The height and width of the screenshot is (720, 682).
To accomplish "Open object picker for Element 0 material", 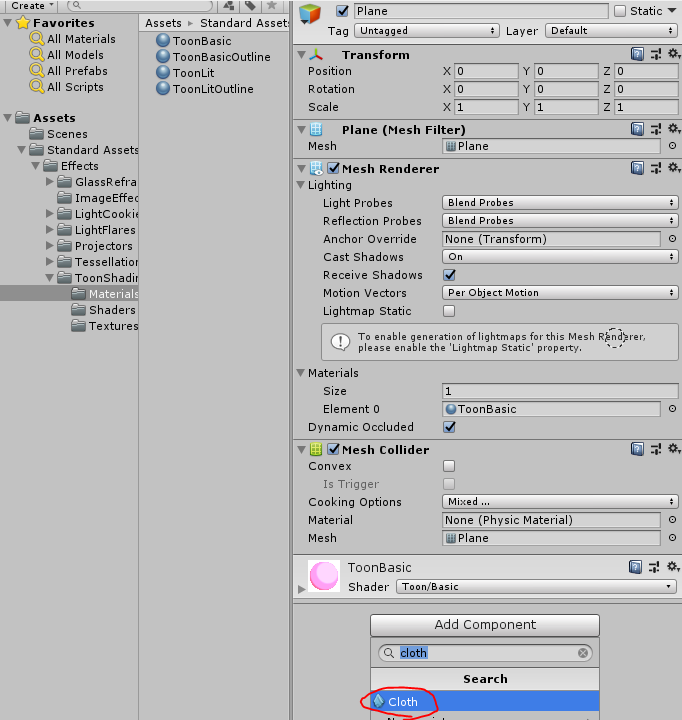I will 672,409.
